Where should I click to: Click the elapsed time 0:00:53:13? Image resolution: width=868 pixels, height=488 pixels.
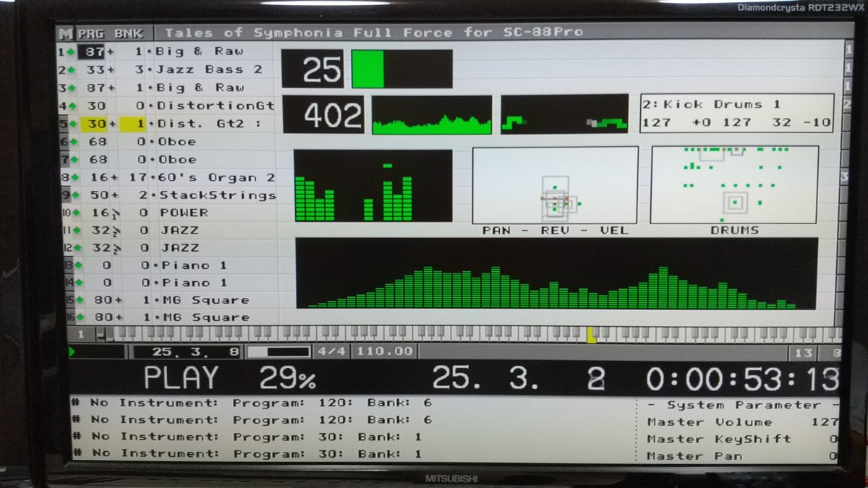coord(742,379)
